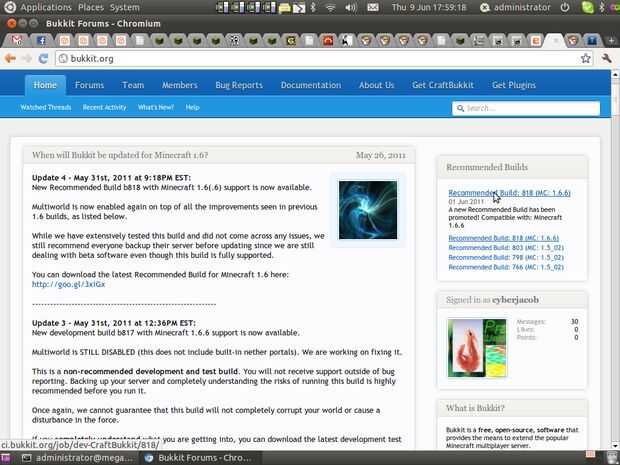Open the Members tab
This screenshot has height=465, width=620.
pyautogui.click(x=180, y=85)
